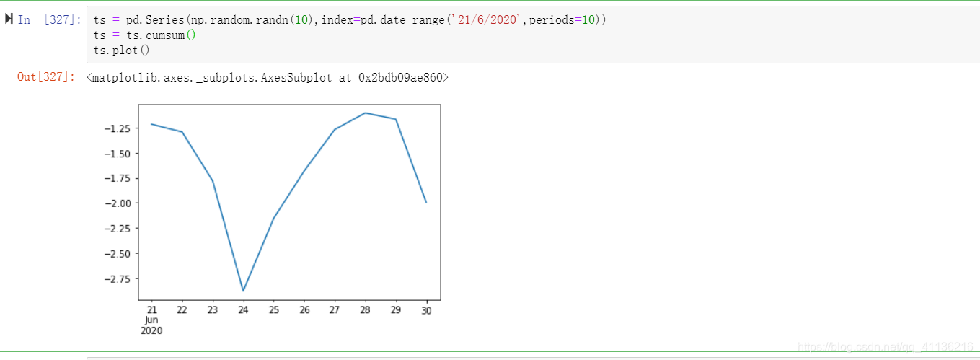The width and height of the screenshot is (980, 360).
Task: Click the x-axis tick label 30
Action: pyautogui.click(x=426, y=309)
